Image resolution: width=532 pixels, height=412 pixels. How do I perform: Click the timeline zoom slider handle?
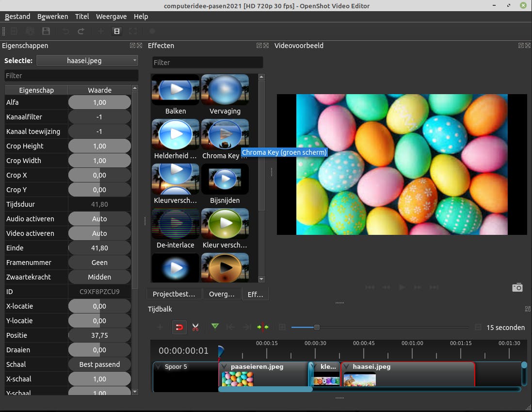pyautogui.click(x=317, y=327)
